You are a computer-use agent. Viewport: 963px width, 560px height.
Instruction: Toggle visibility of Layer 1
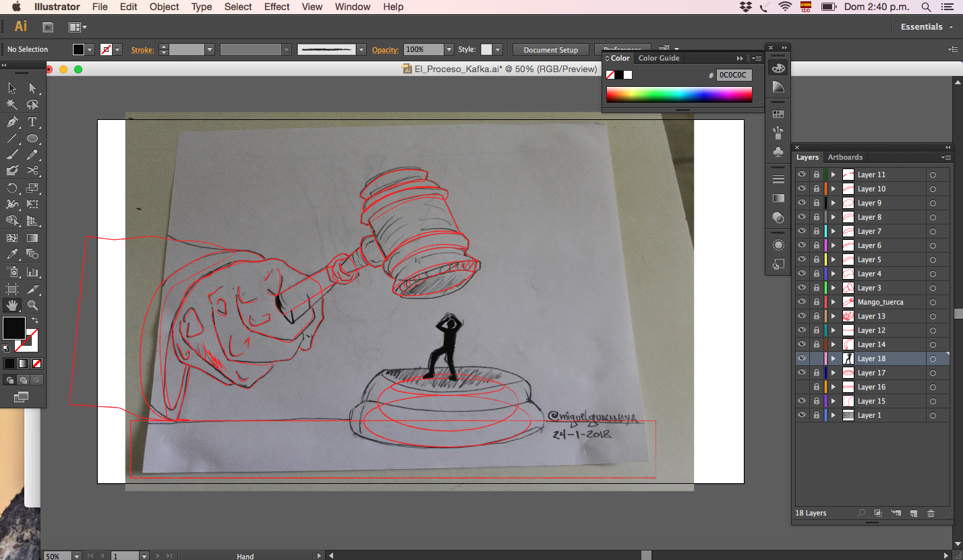click(802, 415)
